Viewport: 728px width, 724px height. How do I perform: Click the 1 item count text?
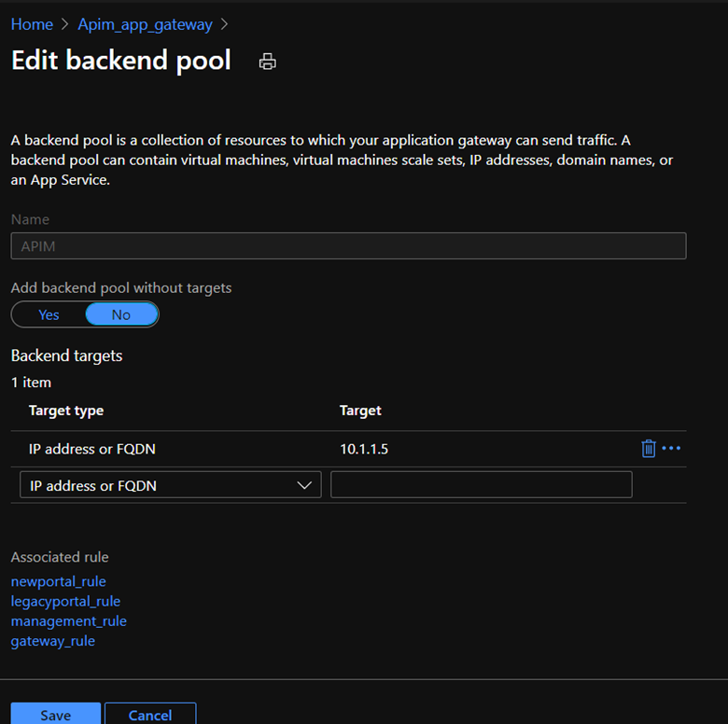[x=31, y=383]
